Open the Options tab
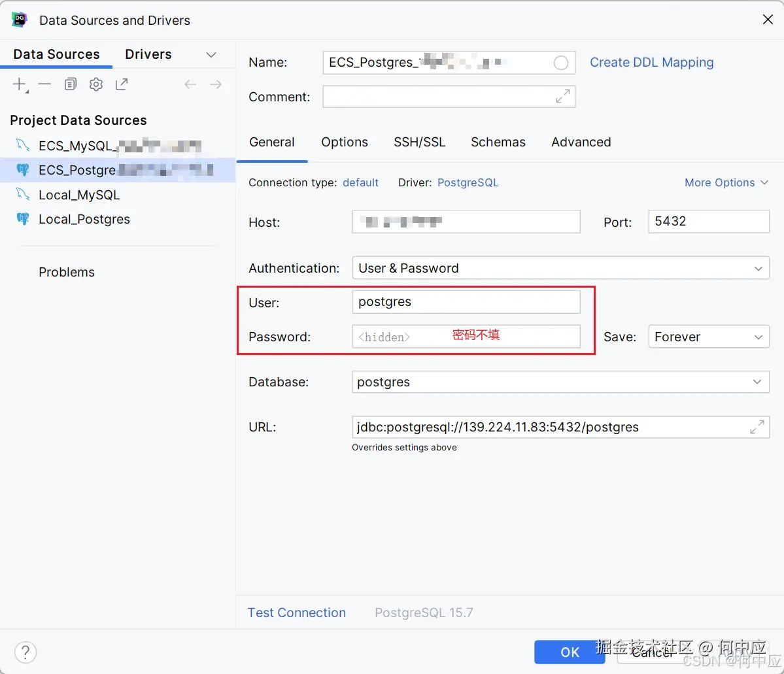 (345, 142)
